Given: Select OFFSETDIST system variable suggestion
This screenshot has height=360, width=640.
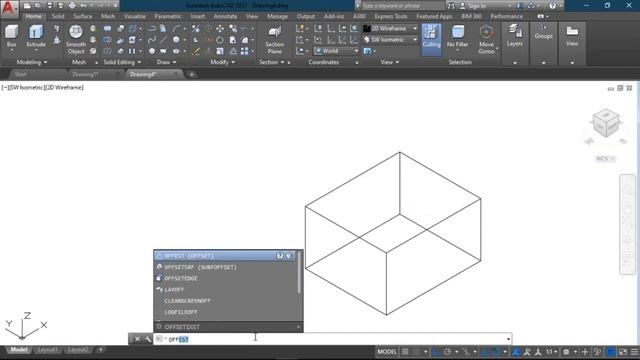Looking at the screenshot, I should tap(228, 327).
